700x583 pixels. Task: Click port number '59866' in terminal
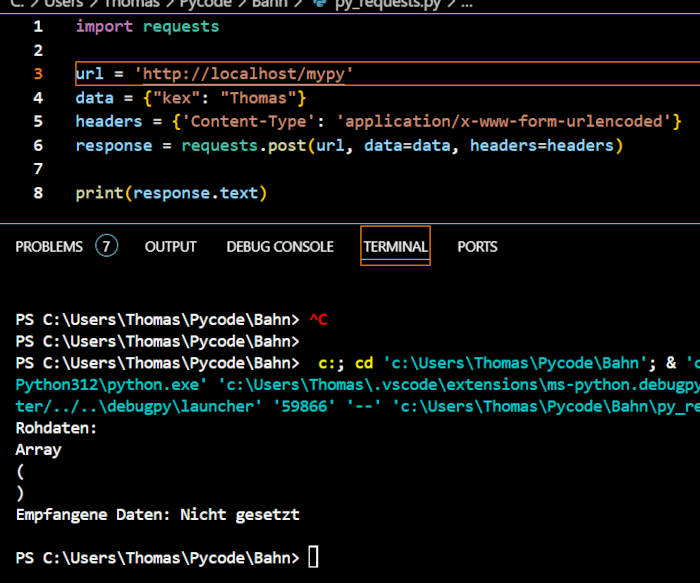(304, 407)
